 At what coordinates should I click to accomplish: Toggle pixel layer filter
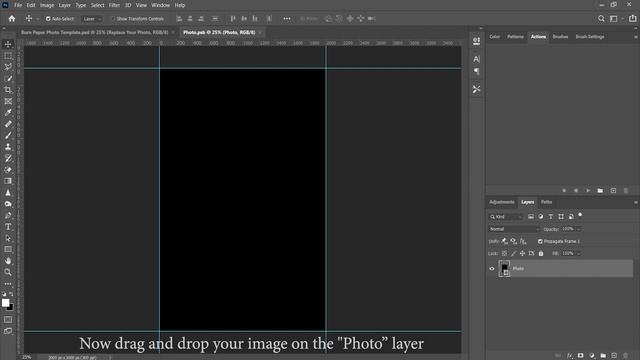[x=531, y=217]
